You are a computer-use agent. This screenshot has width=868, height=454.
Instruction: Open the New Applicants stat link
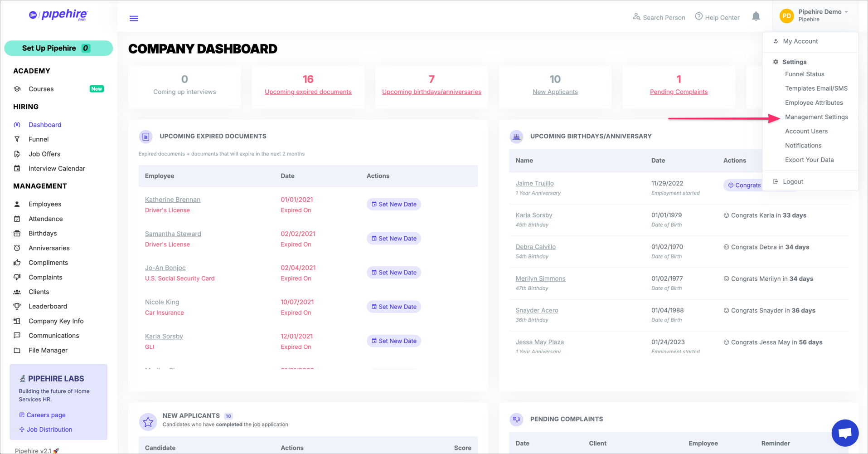click(555, 92)
